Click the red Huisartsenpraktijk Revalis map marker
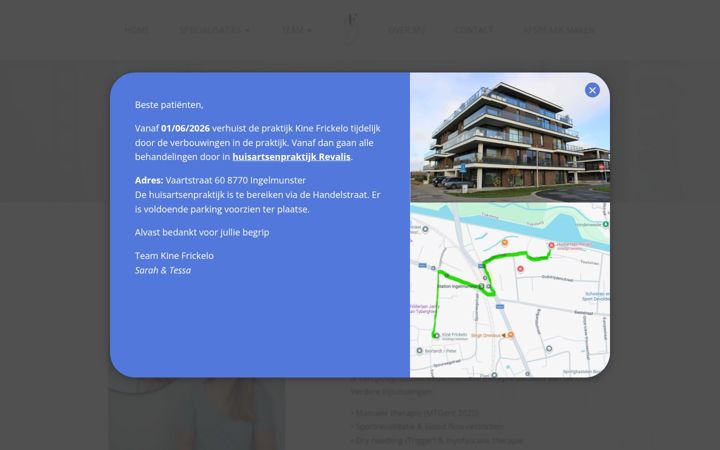720x450 pixels. pyautogui.click(x=551, y=245)
